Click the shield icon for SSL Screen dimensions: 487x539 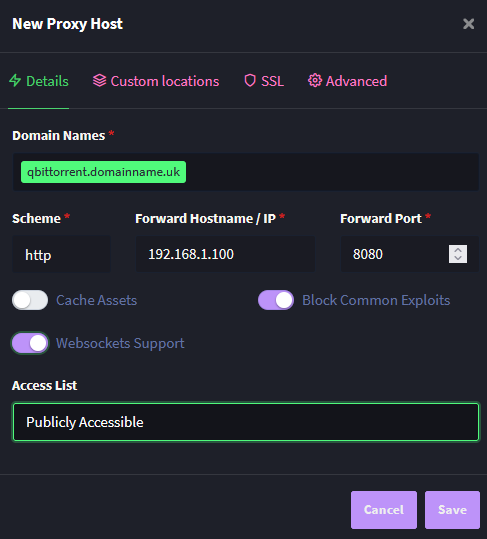tap(250, 81)
